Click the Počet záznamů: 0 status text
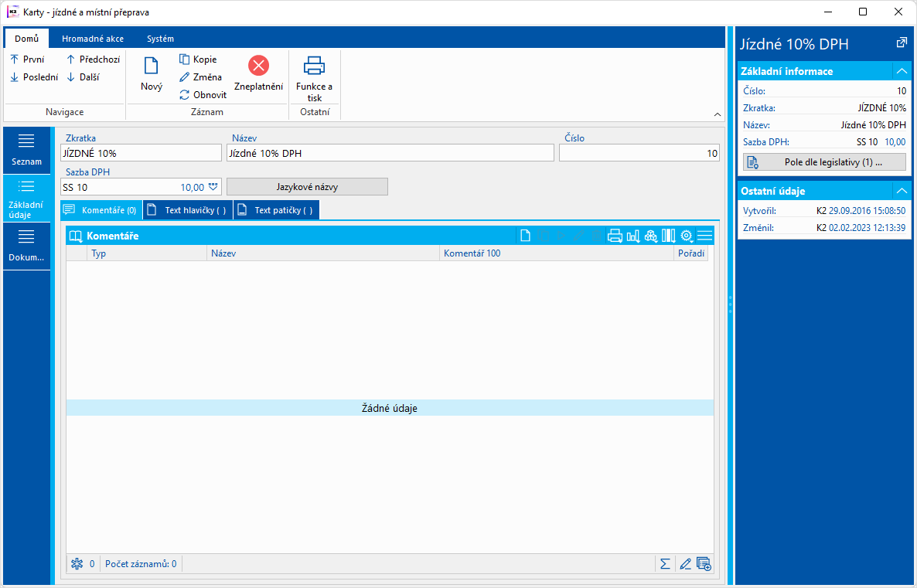The height and width of the screenshot is (588, 917). (x=141, y=564)
